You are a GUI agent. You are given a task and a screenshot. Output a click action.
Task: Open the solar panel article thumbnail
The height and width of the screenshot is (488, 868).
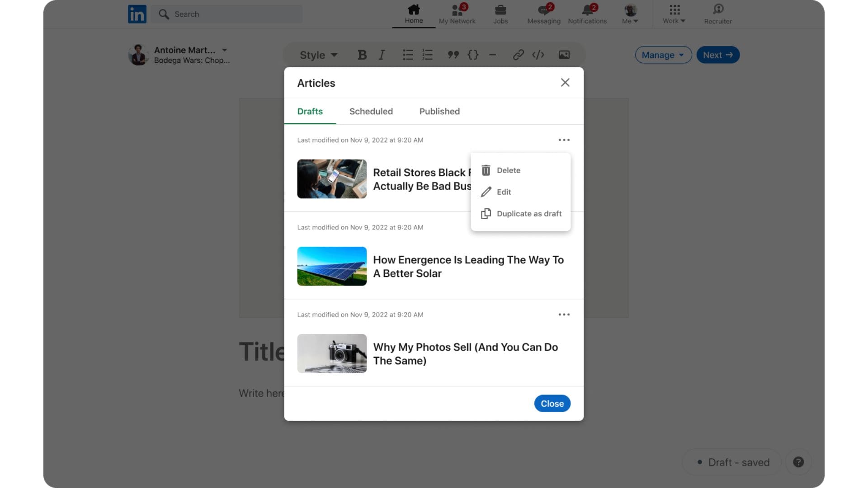[x=332, y=266]
